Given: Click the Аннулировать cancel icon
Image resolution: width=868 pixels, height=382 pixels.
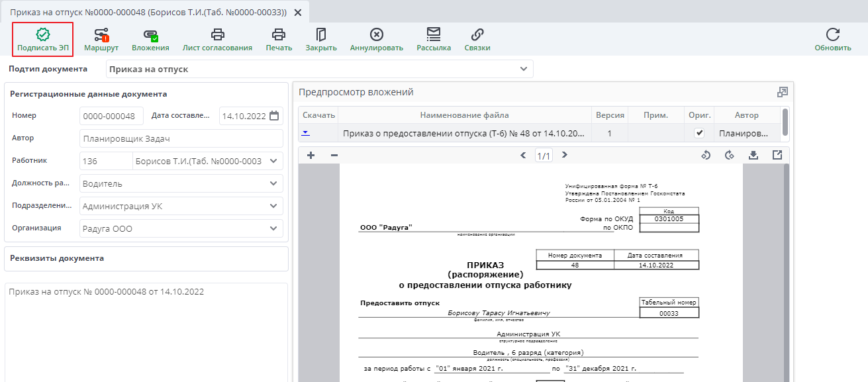Looking at the screenshot, I should point(376,38).
